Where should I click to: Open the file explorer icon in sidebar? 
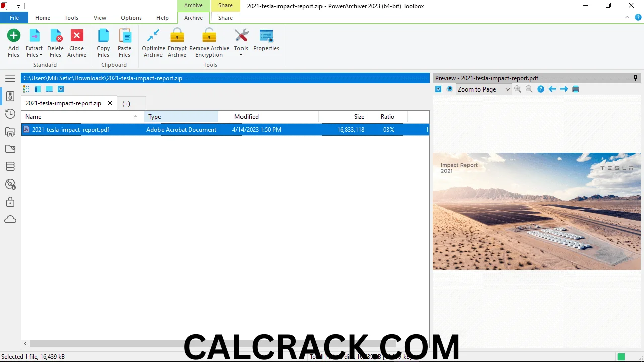click(x=10, y=132)
